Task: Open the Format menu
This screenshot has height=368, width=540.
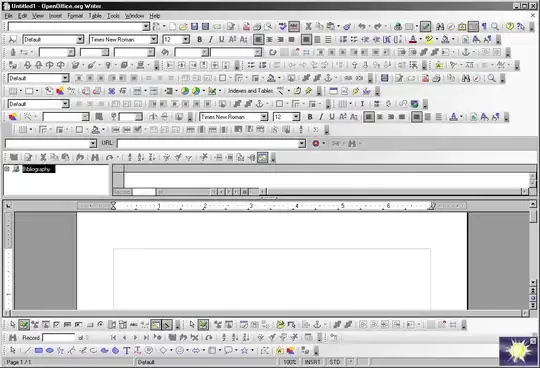Action: pos(75,16)
